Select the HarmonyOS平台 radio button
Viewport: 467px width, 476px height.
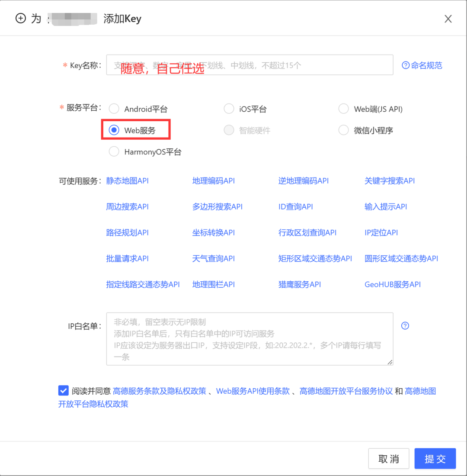click(114, 151)
